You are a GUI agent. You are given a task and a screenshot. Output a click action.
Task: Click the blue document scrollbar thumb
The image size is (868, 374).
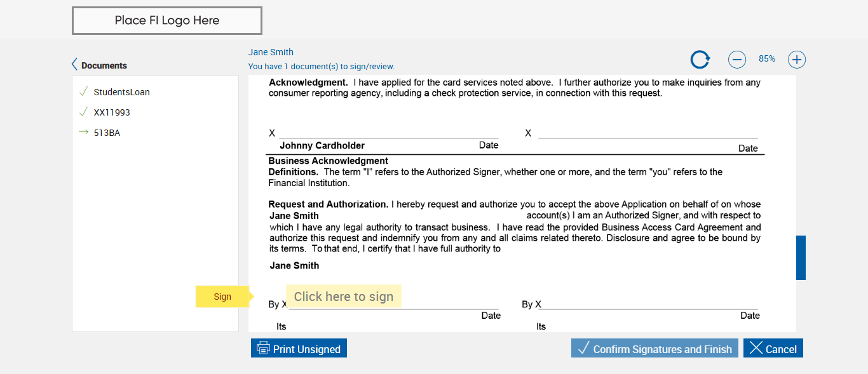tap(801, 257)
